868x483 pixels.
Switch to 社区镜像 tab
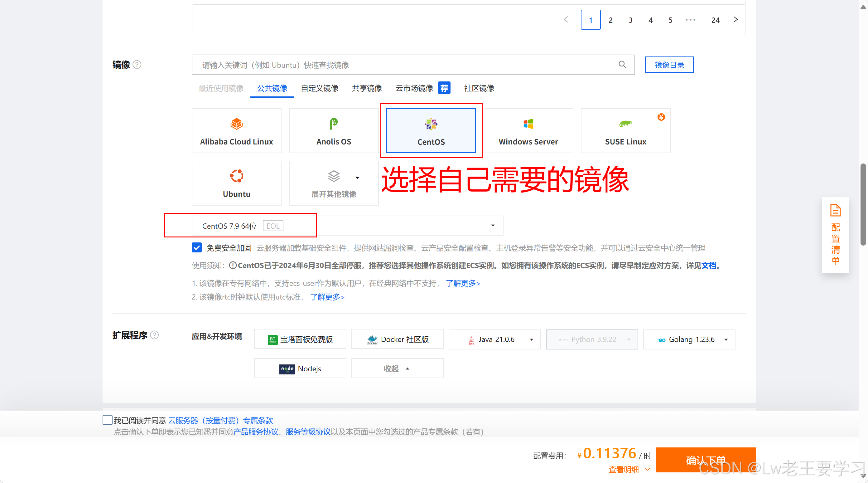479,88
